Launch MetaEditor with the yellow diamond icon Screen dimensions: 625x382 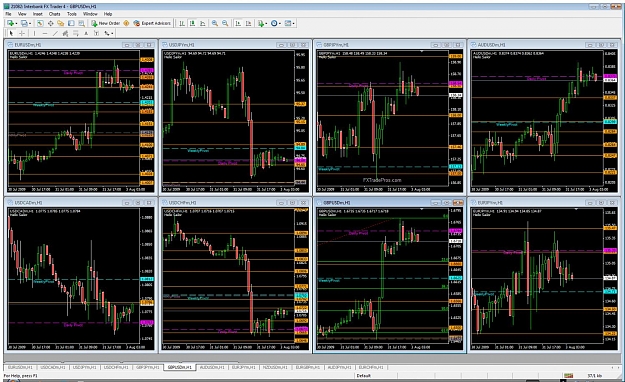126,24
